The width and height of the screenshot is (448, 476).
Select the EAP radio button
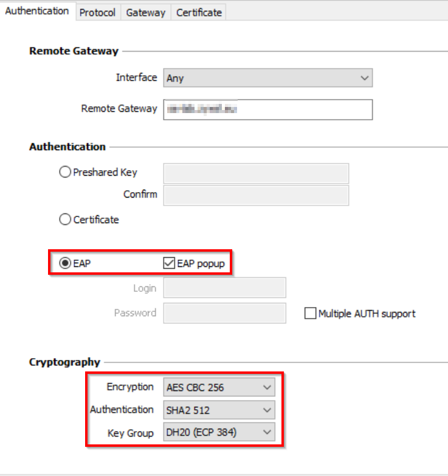pyautogui.click(x=66, y=264)
